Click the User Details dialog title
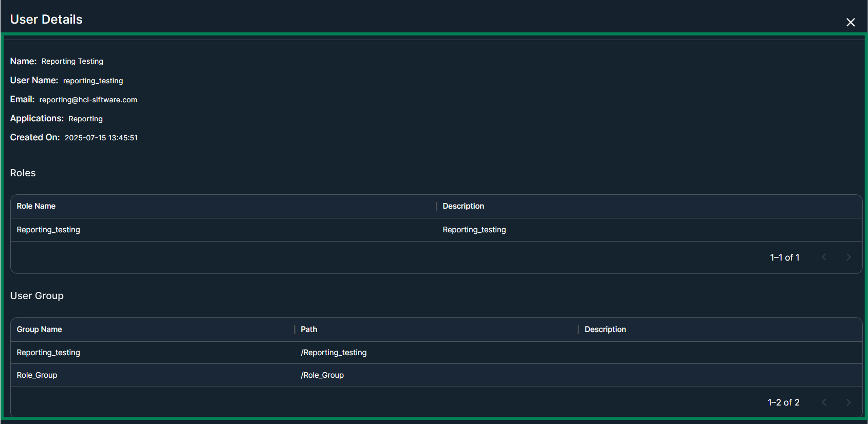The image size is (868, 424). coord(46,20)
